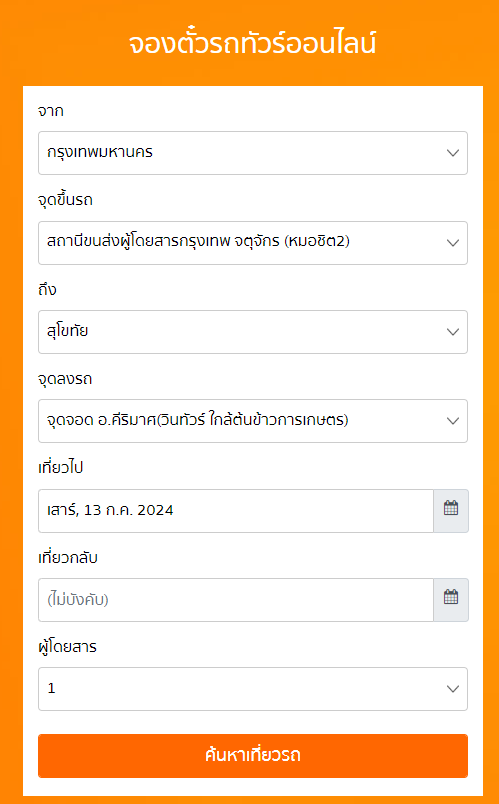The height and width of the screenshot is (804, 499).
Task: Click the เที่ยวกลับ field label
Action: pos(68,557)
